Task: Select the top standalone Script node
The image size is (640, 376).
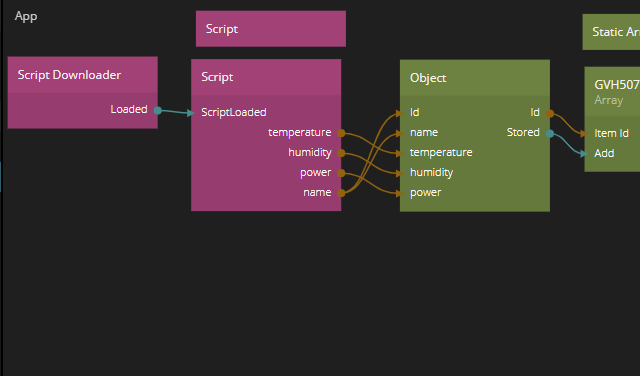Action: point(271,29)
